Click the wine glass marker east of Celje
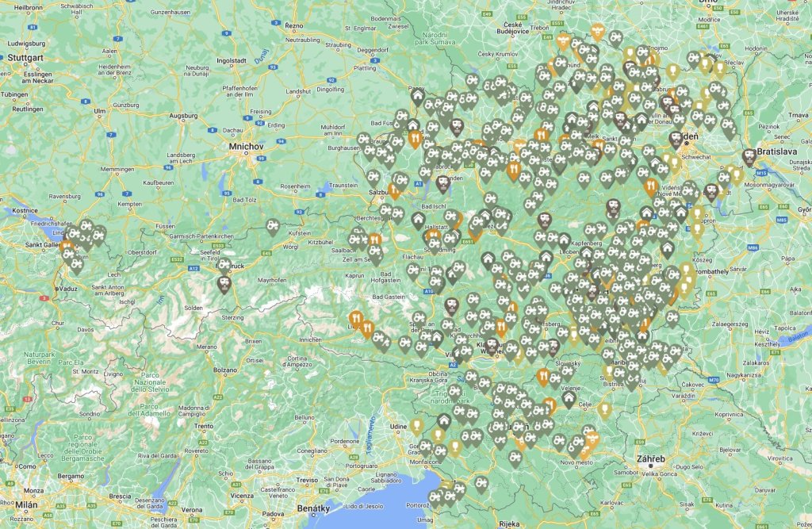The width and height of the screenshot is (812, 529). (x=604, y=410)
